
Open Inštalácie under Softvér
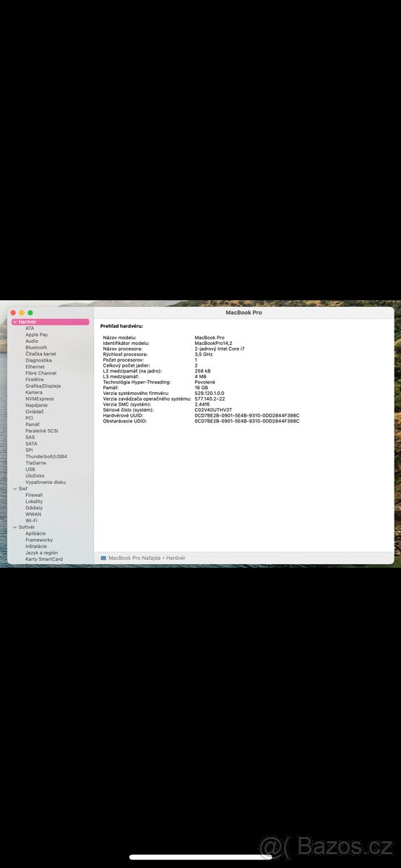(36, 546)
